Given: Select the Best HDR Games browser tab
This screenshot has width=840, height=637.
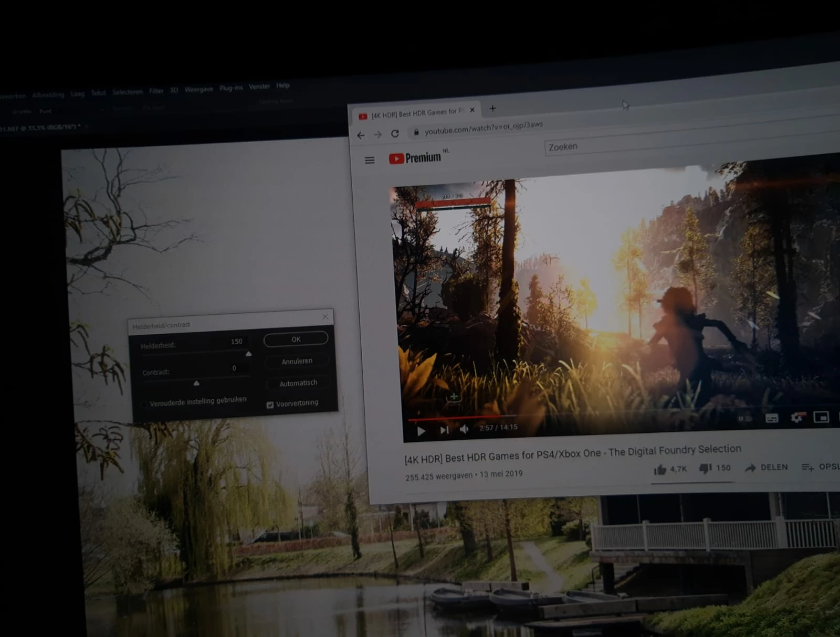Looking at the screenshot, I should click(x=417, y=113).
